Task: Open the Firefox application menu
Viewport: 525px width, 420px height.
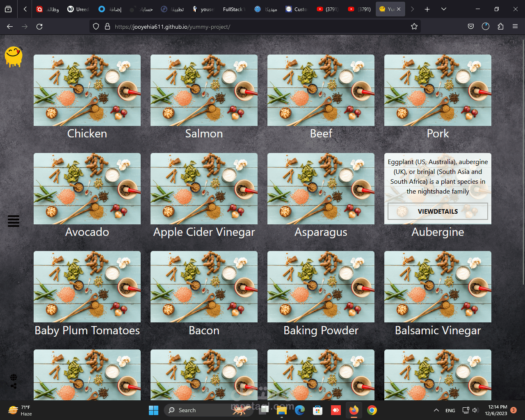Action: point(515,26)
